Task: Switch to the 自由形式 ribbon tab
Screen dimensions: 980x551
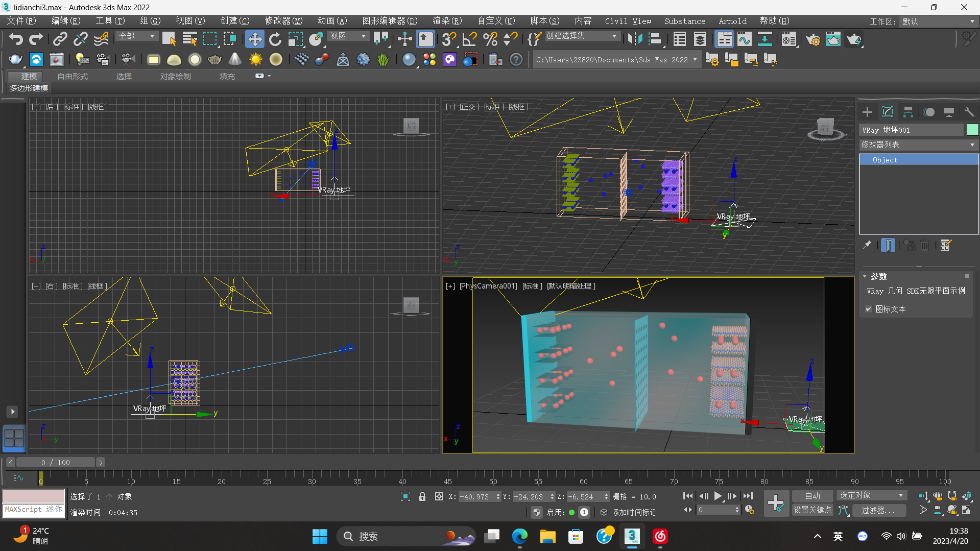Action: coord(73,76)
